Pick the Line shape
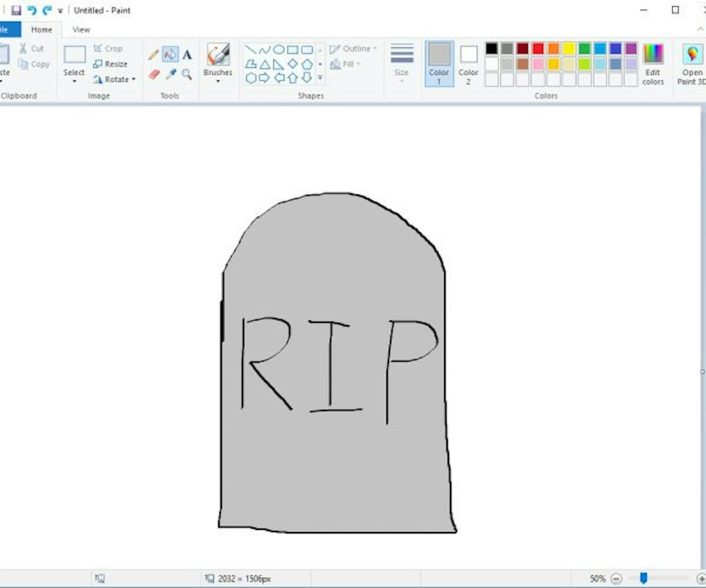706x588 pixels. 251,49
